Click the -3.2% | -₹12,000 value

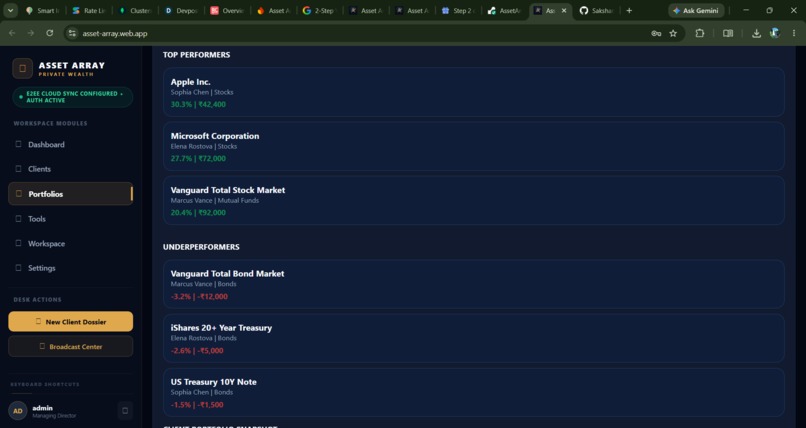click(x=199, y=296)
